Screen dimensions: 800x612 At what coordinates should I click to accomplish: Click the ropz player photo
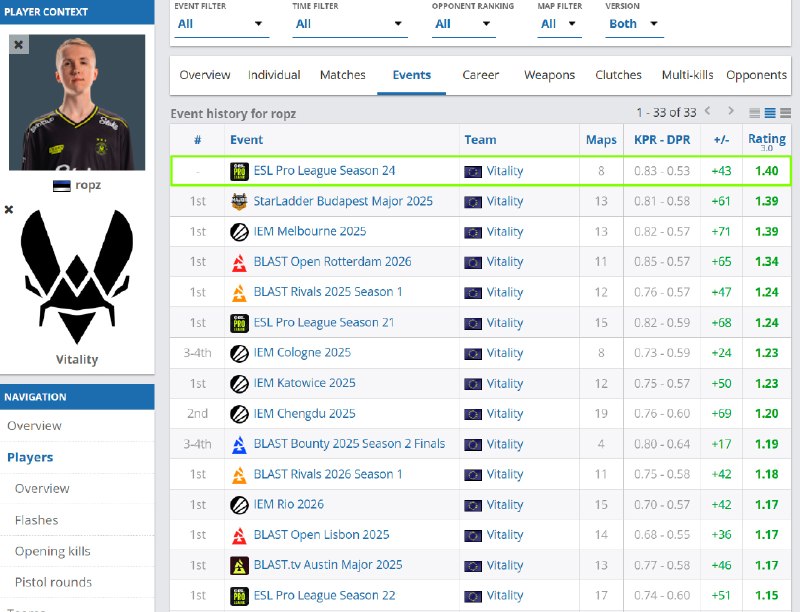coord(77,103)
